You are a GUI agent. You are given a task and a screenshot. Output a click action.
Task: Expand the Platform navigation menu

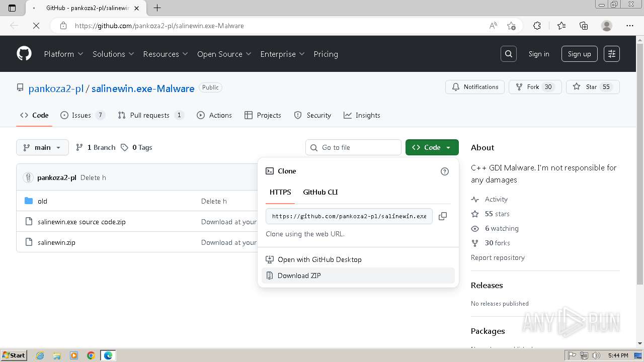[63, 54]
